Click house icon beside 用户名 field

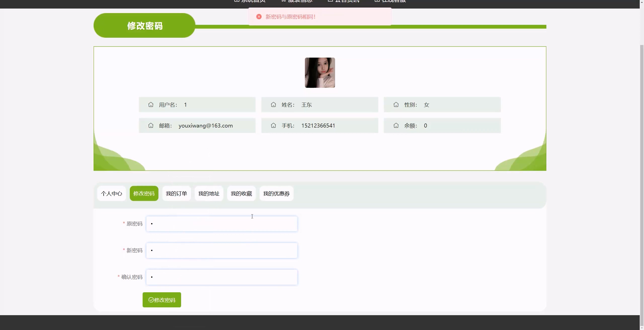pos(151,105)
